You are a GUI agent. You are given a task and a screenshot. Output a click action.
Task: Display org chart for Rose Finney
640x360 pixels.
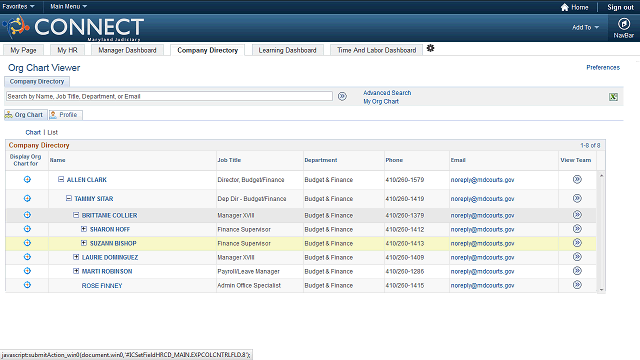click(x=27, y=285)
